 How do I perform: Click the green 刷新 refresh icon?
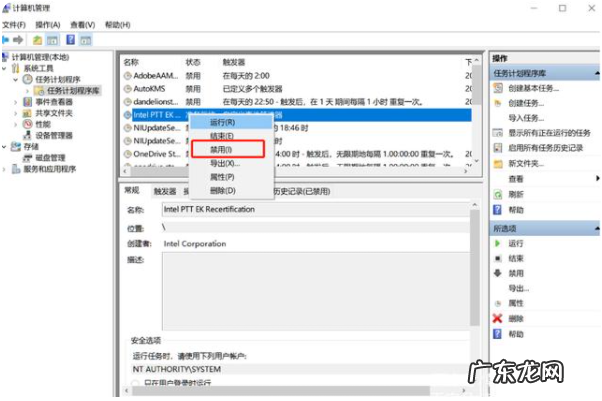click(x=498, y=194)
